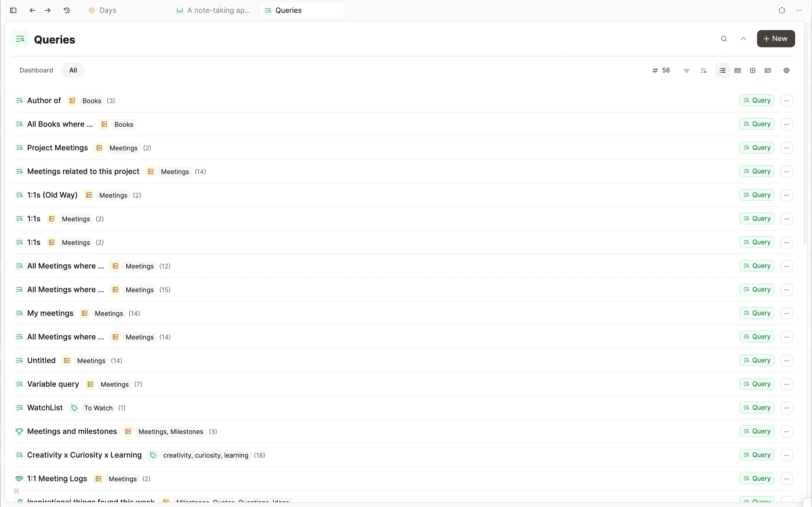812x507 pixels.
Task: Open the view settings gear
Action: pos(786,70)
